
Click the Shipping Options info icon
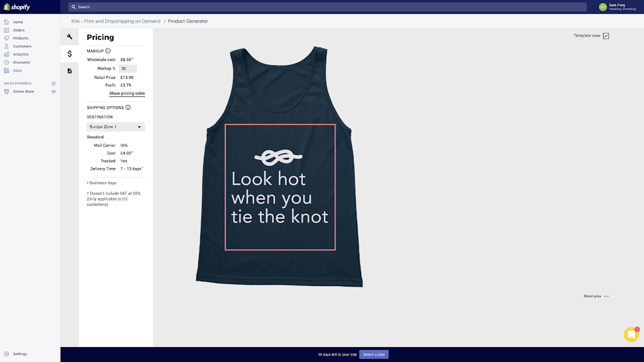click(x=128, y=107)
